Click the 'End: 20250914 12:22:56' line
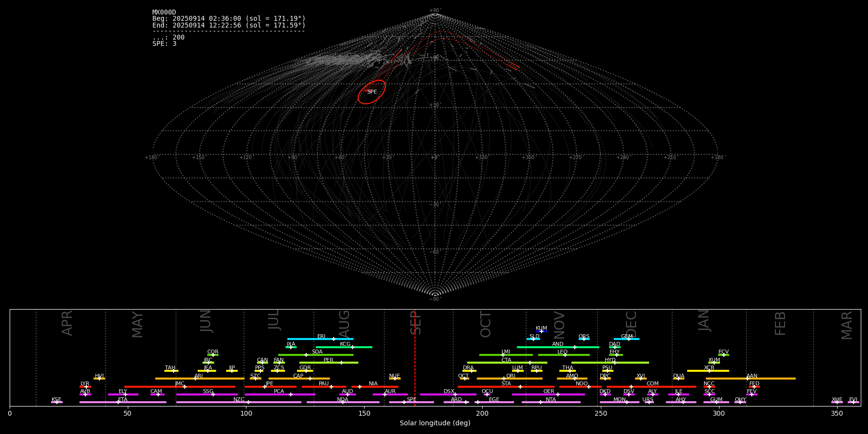This screenshot has width=868, height=434. click(229, 25)
